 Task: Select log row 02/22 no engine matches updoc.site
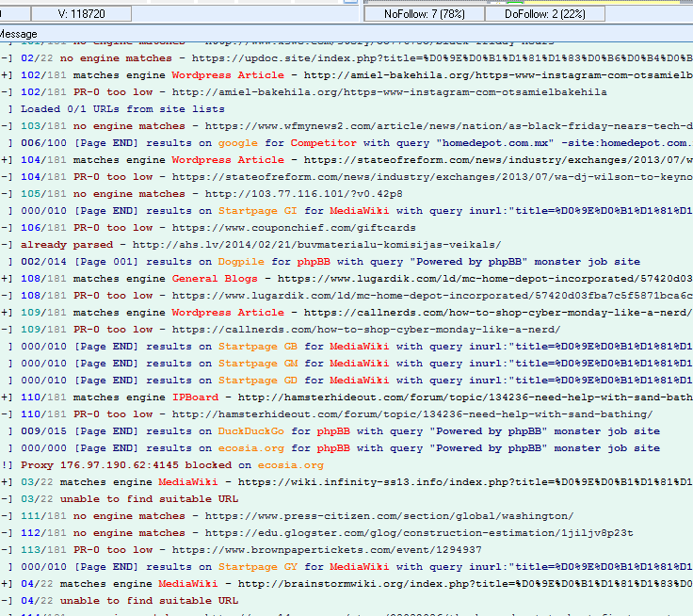[346, 58]
